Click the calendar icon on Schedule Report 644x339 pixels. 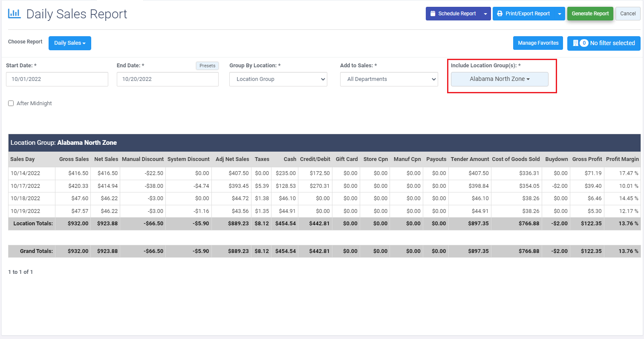point(433,13)
